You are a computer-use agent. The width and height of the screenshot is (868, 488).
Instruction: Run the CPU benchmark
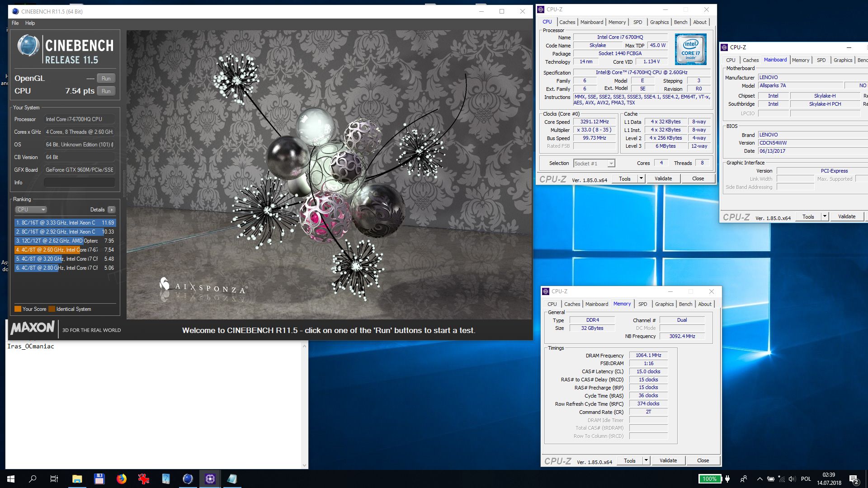[106, 91]
